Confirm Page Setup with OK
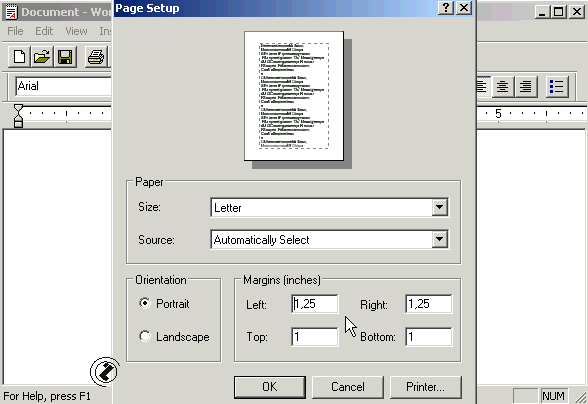Screen dimensions: 588x404 (270, 387)
